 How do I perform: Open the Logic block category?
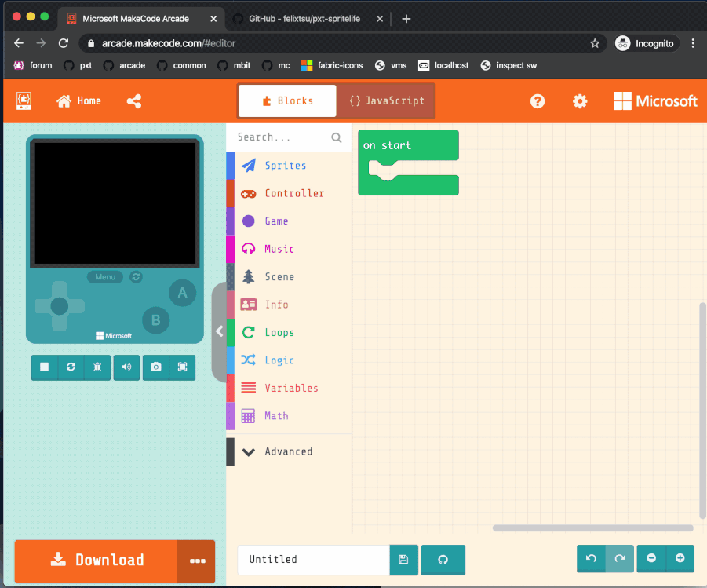pos(289,360)
